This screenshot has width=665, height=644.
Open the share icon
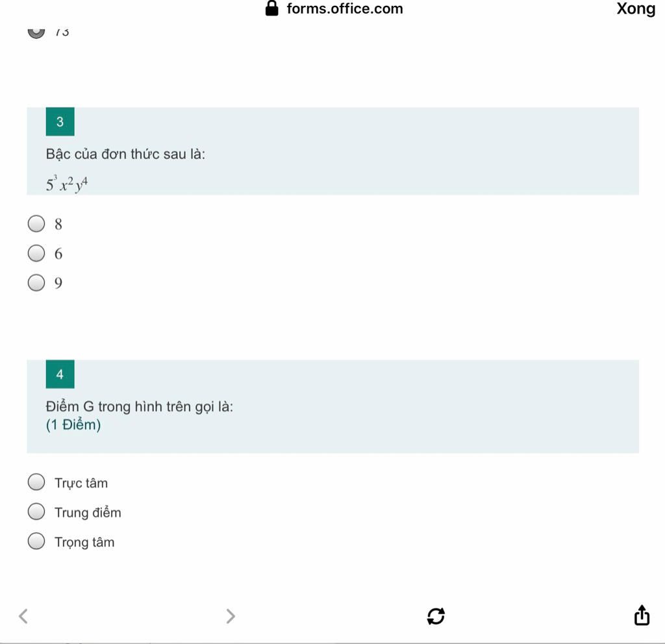(641, 615)
